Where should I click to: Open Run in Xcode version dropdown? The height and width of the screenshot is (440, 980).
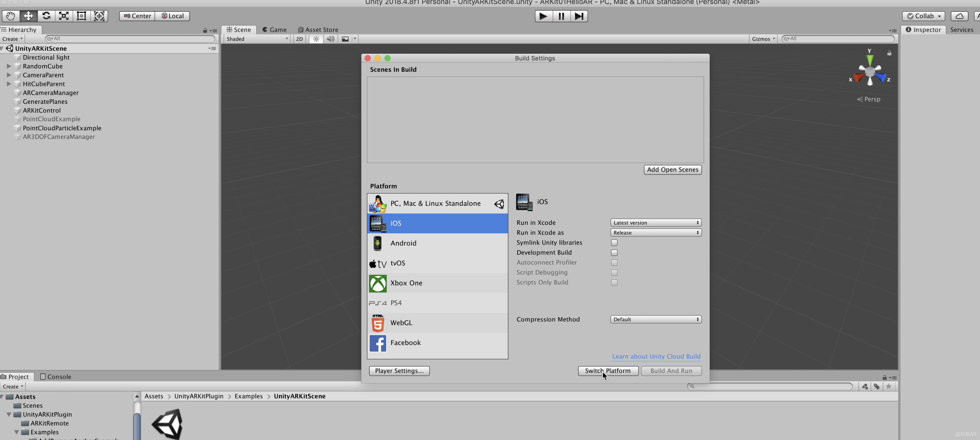coord(655,223)
